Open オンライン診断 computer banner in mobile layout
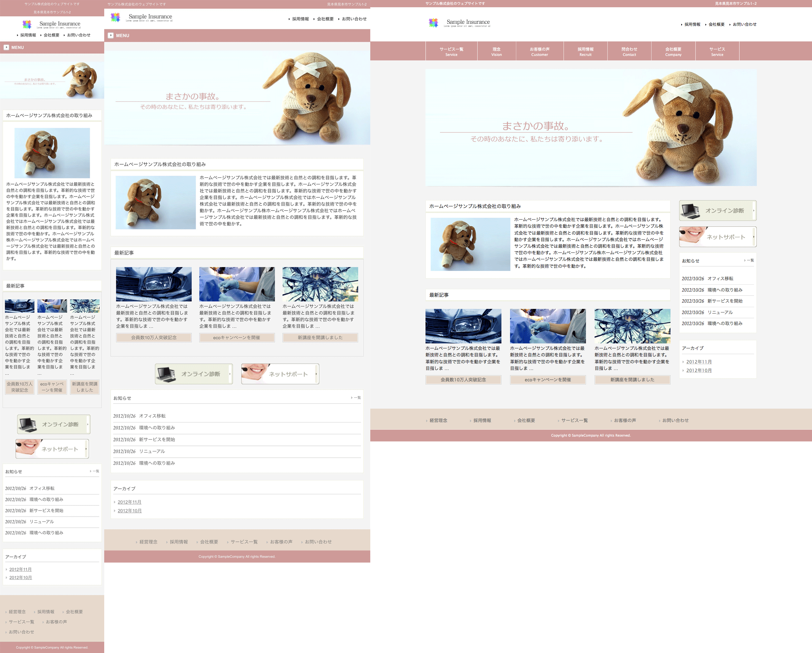 coord(53,425)
